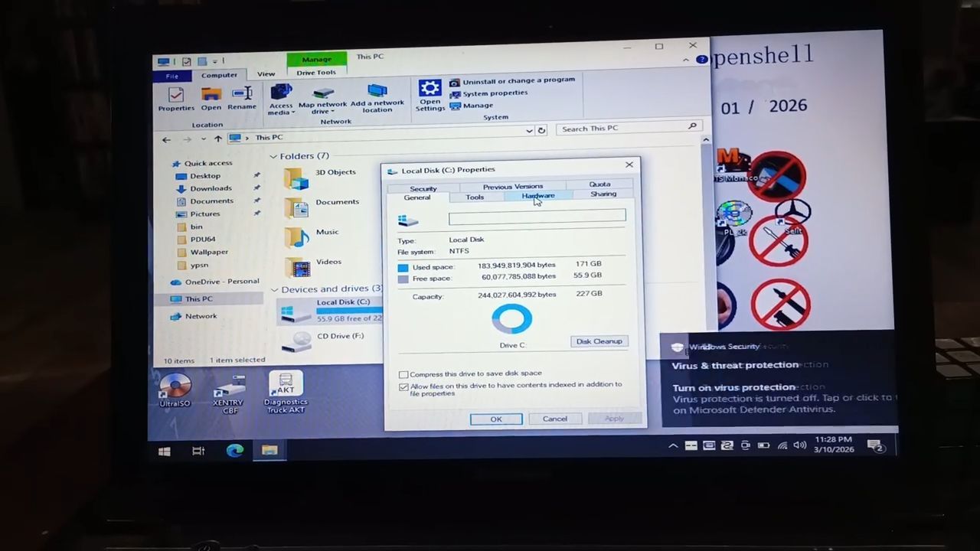Open the XENTRY CBF desktop shortcut
This screenshot has height=551, width=980.
[228, 388]
